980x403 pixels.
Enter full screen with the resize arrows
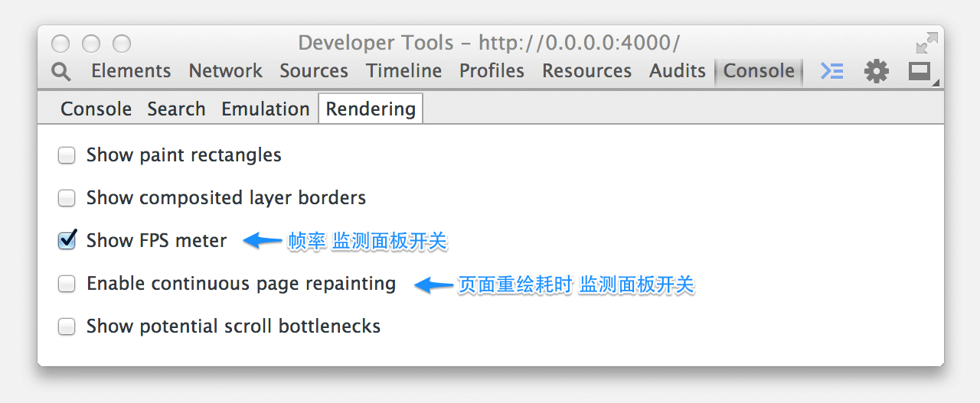[x=926, y=42]
